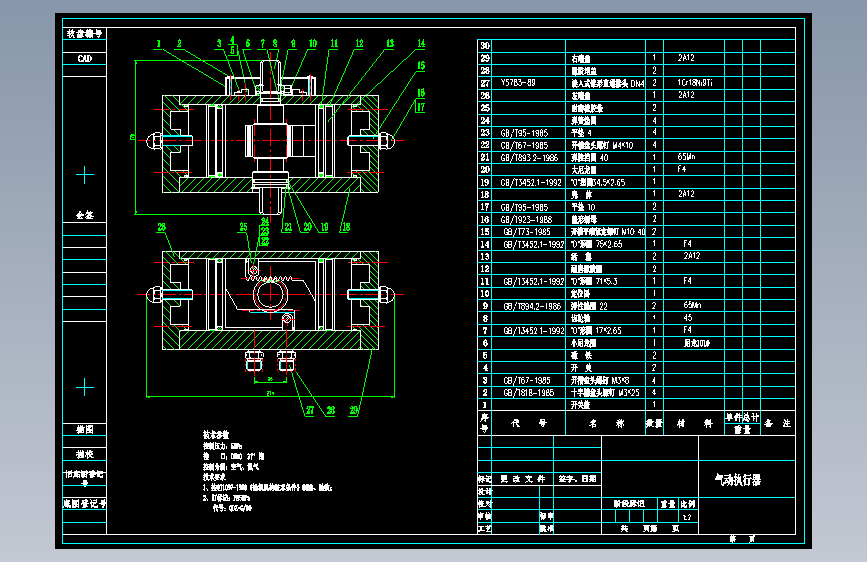
Task: Select balloon number 25 above lower view
Action: click(x=243, y=227)
